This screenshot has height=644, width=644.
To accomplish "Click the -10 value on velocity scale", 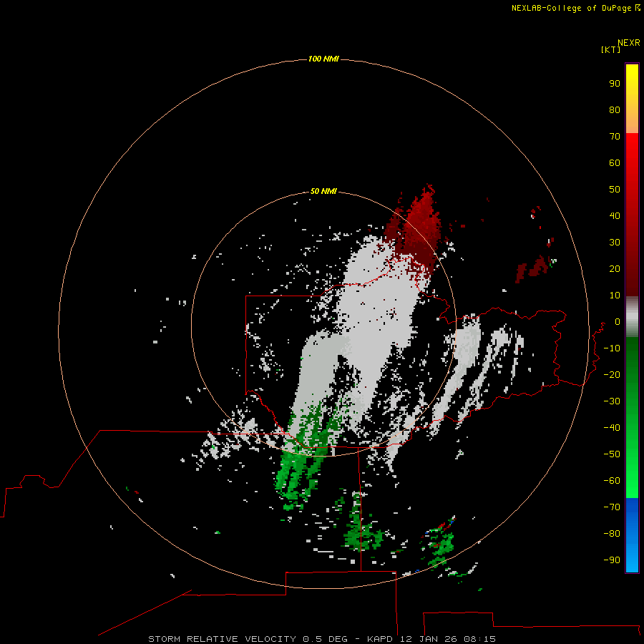I will click(612, 348).
